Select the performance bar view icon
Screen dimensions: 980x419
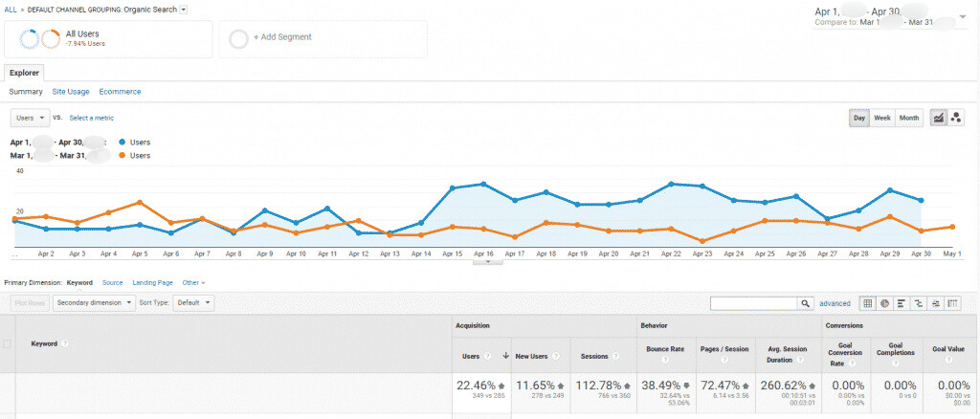[902, 303]
